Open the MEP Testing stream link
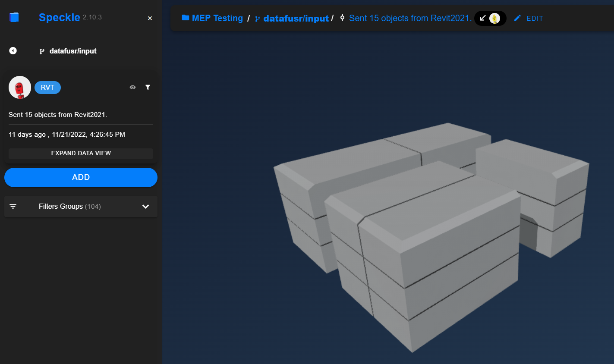Screen dimensions: 614x364 point(217,18)
